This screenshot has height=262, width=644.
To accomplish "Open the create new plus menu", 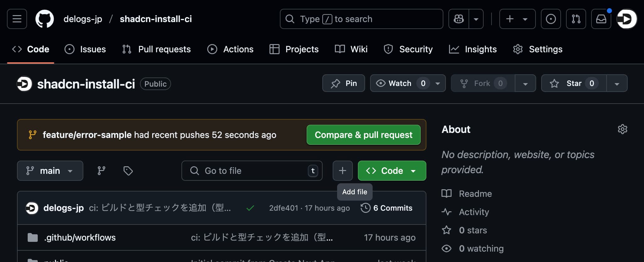I will point(517,19).
